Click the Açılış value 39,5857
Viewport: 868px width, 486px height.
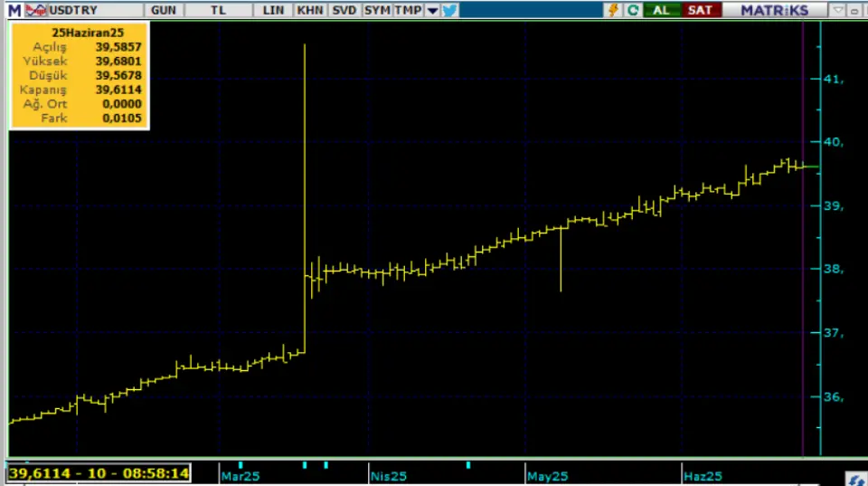[118, 47]
